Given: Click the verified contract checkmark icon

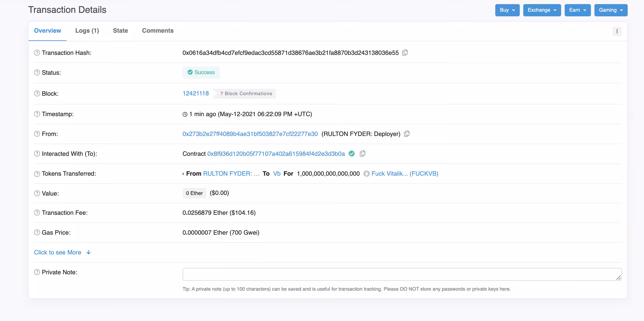Looking at the screenshot, I should coord(352,154).
